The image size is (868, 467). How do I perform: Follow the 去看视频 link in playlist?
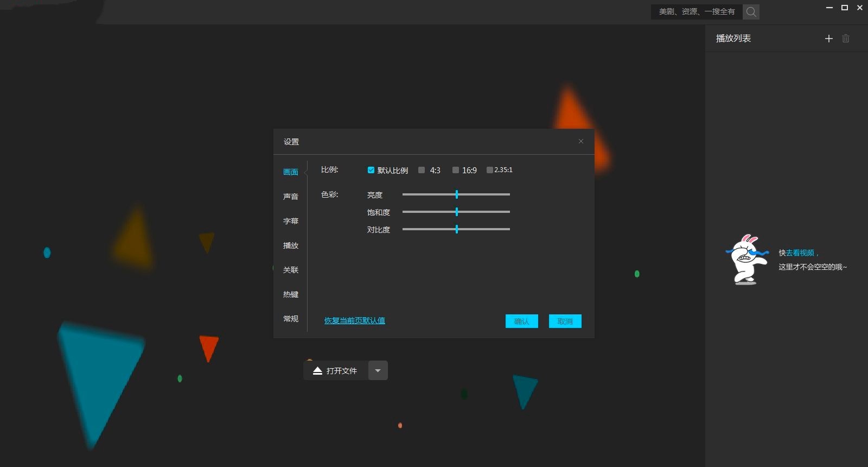click(800, 253)
